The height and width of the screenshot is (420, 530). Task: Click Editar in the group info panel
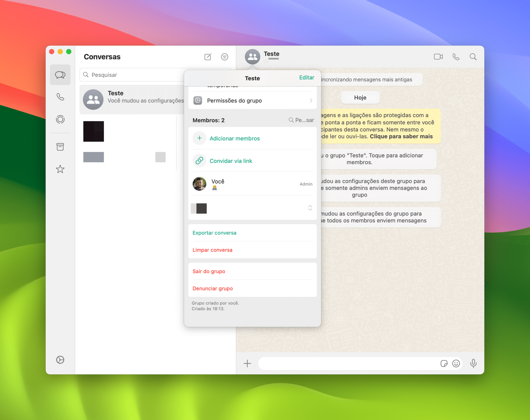[306, 77]
